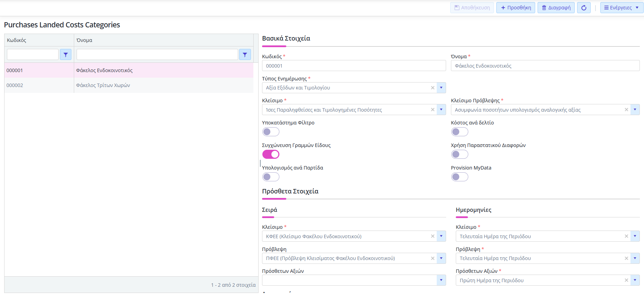
Task: Enable the Κόστος ανά δελτίο toggle
Action: click(460, 132)
